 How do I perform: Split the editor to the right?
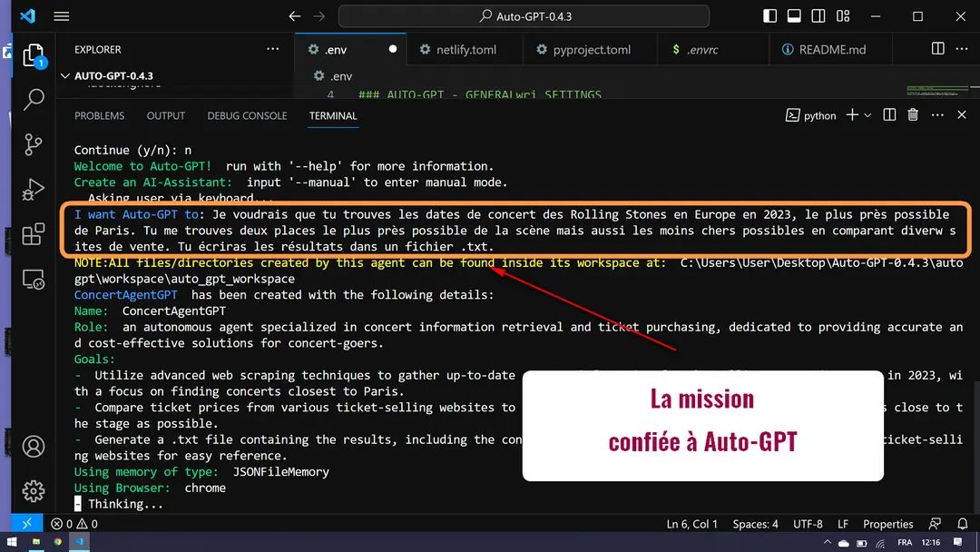point(937,49)
